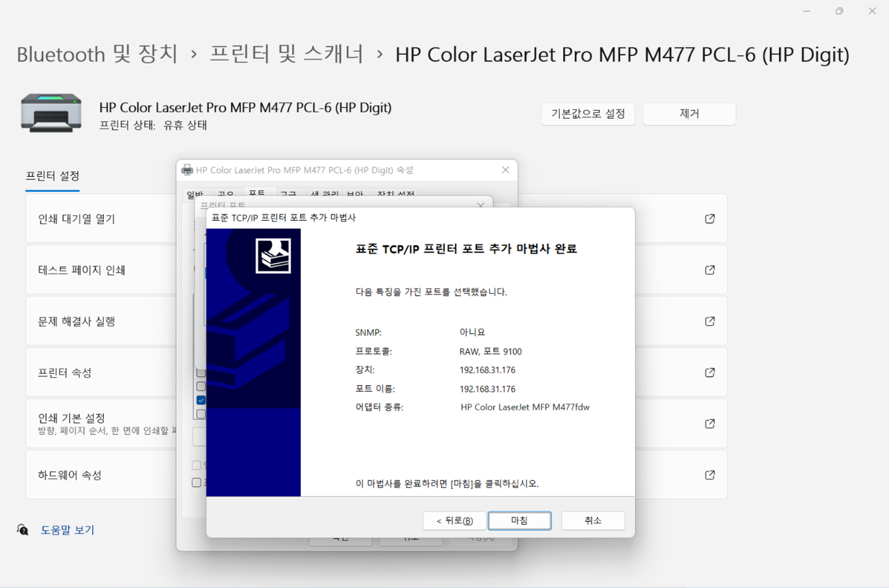
Task: Restore down the Settings window
Action: tap(839, 11)
